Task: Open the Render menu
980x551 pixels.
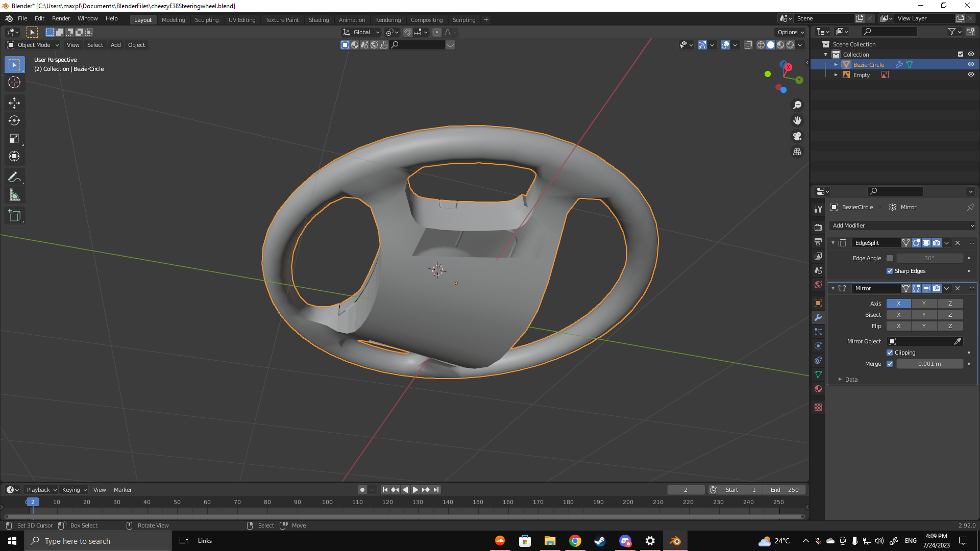Action: 61,18
